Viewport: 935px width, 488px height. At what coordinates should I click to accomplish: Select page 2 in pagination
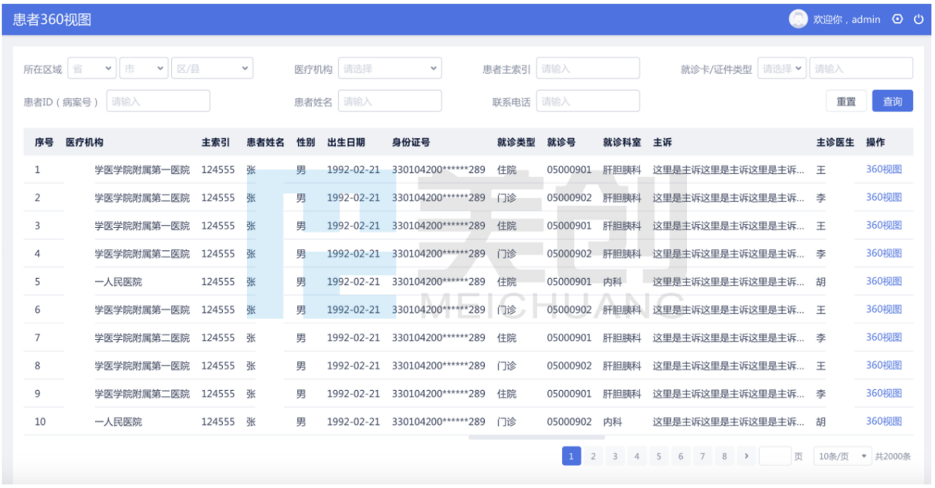tap(594, 456)
